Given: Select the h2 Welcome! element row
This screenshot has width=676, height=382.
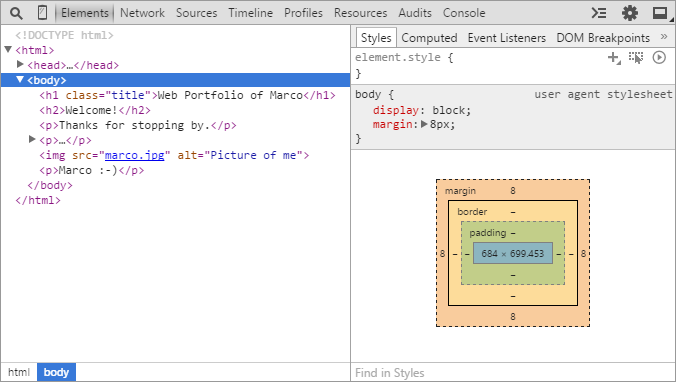Looking at the screenshot, I should click(x=95, y=110).
